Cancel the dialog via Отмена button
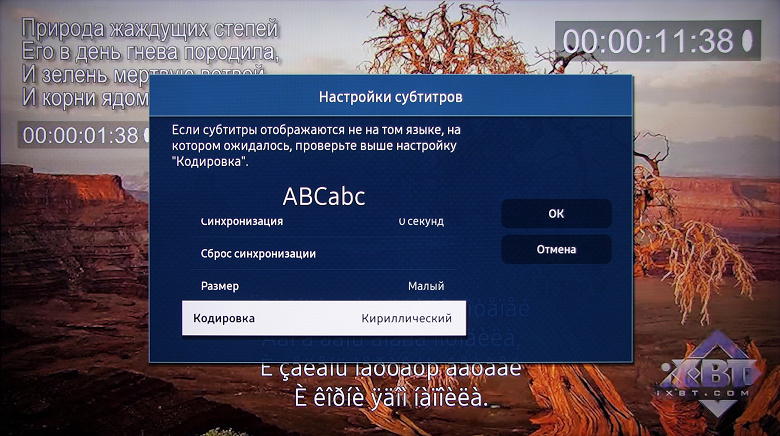Image resolution: width=780 pixels, height=436 pixels. click(556, 249)
